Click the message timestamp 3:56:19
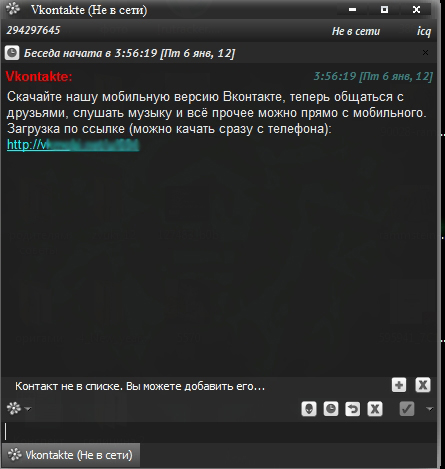The height and width of the screenshot is (469, 445). (x=373, y=76)
